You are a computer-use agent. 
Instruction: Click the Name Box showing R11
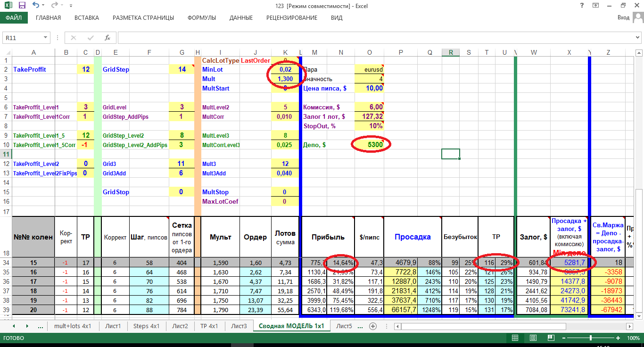(x=23, y=38)
